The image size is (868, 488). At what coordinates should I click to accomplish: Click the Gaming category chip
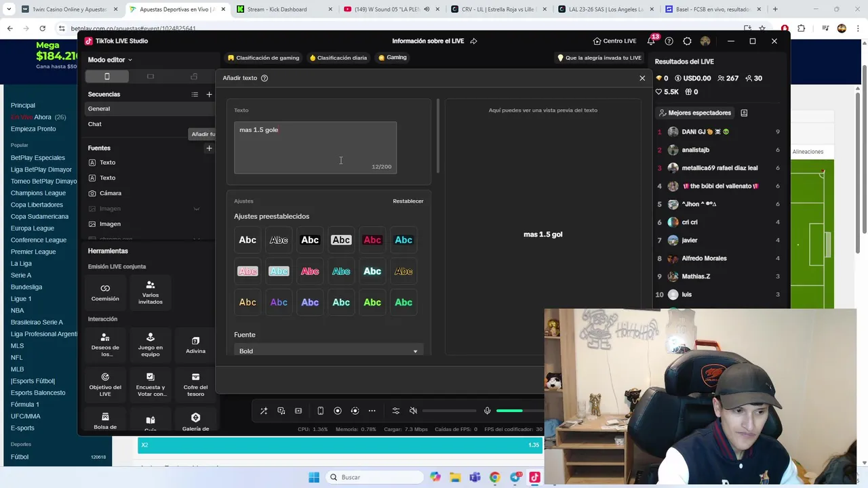coord(393,58)
